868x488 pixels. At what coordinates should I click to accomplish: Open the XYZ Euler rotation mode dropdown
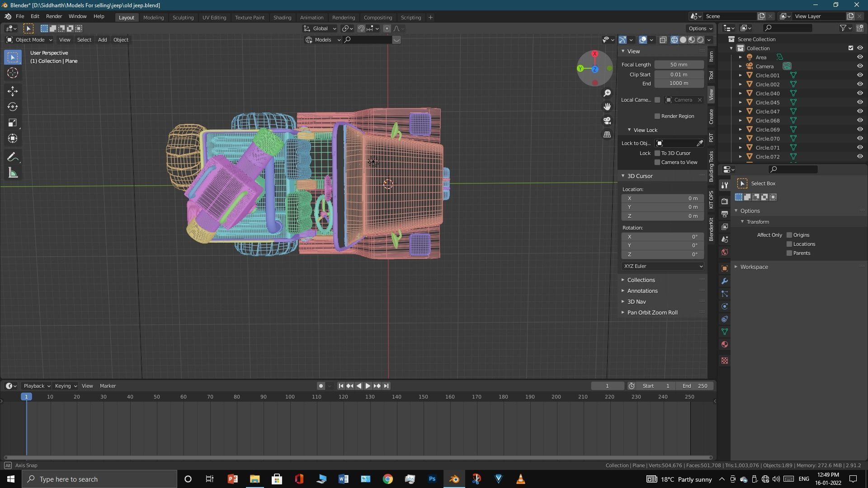pos(662,266)
